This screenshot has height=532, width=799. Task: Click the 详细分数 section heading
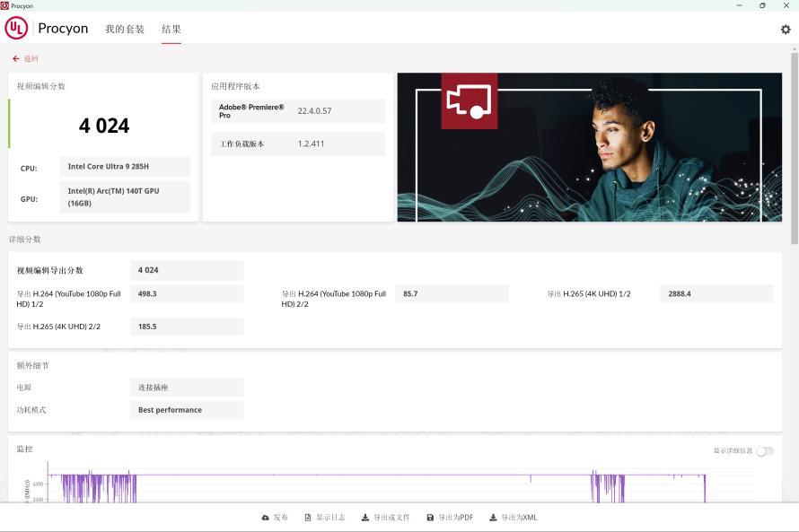24,240
